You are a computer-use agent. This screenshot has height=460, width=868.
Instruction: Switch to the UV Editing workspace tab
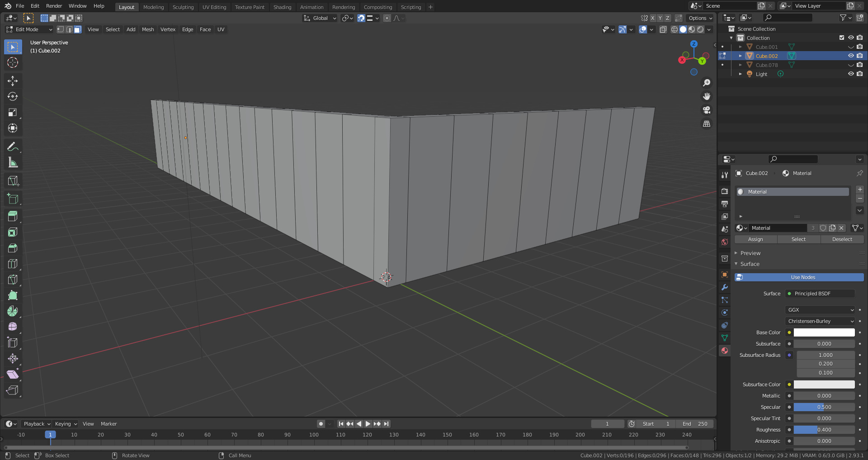point(214,7)
